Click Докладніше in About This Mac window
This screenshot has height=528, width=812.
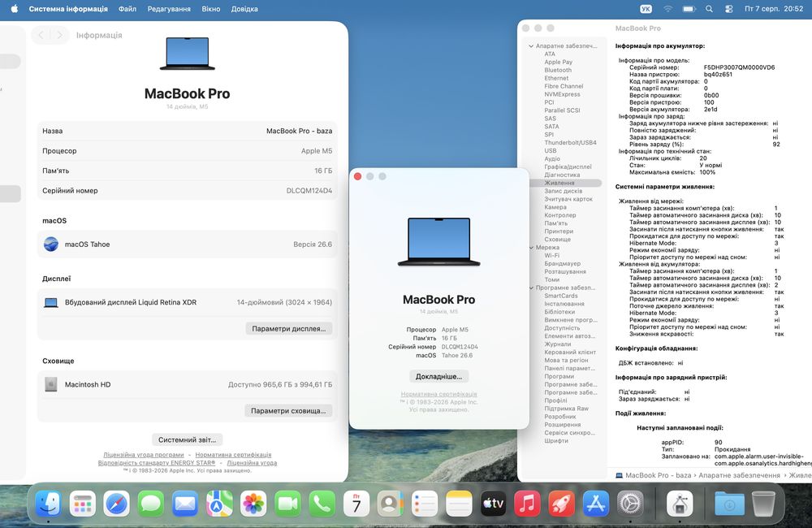point(438,376)
